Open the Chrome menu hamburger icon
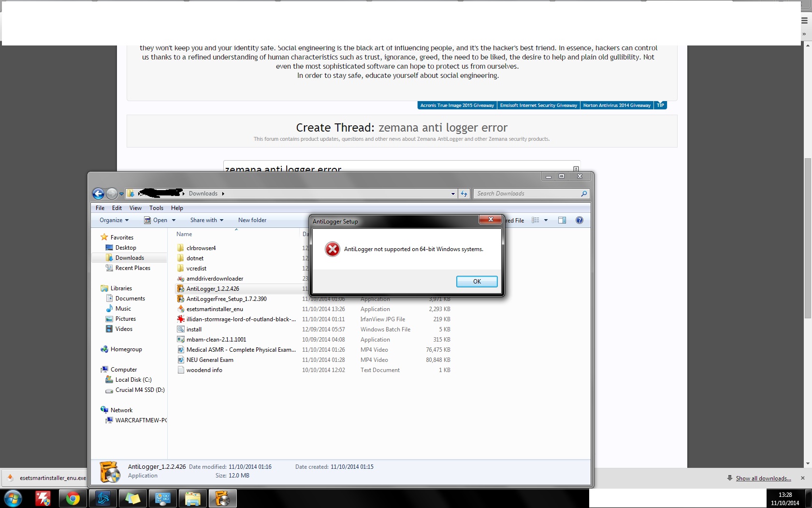The width and height of the screenshot is (812, 508). pyautogui.click(x=804, y=20)
